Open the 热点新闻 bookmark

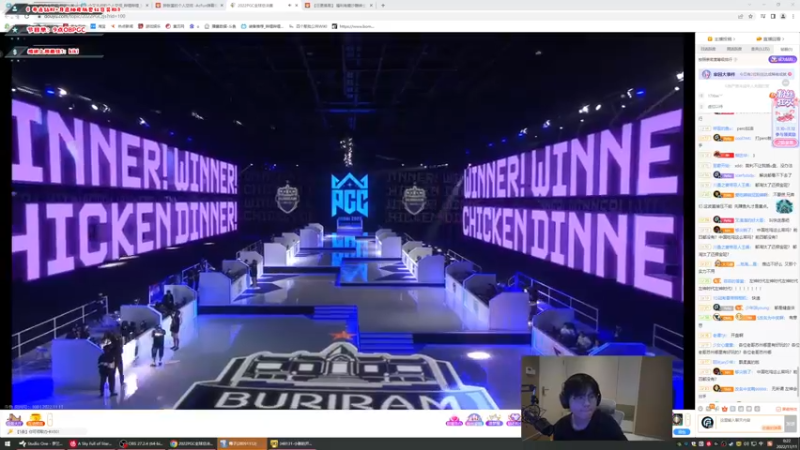click(122, 26)
